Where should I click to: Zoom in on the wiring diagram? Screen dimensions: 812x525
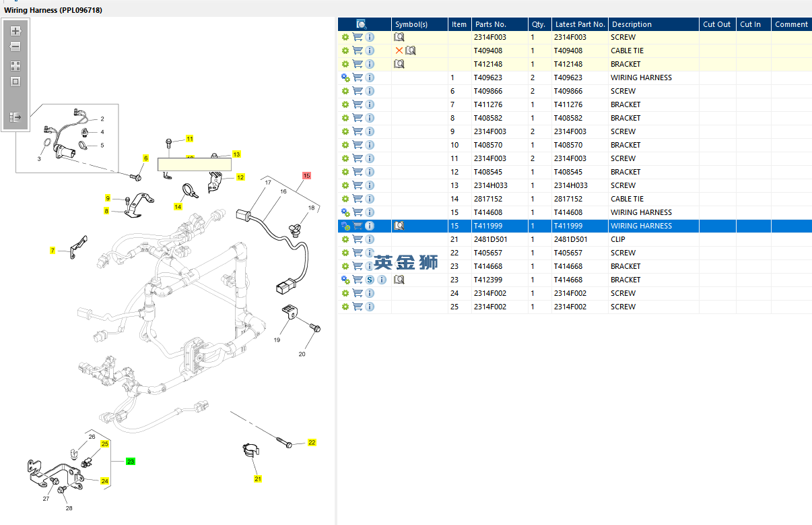click(15, 31)
